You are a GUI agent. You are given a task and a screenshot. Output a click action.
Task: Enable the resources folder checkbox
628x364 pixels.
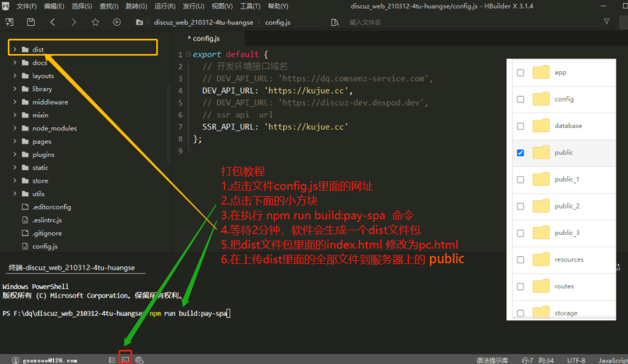pyautogui.click(x=520, y=259)
